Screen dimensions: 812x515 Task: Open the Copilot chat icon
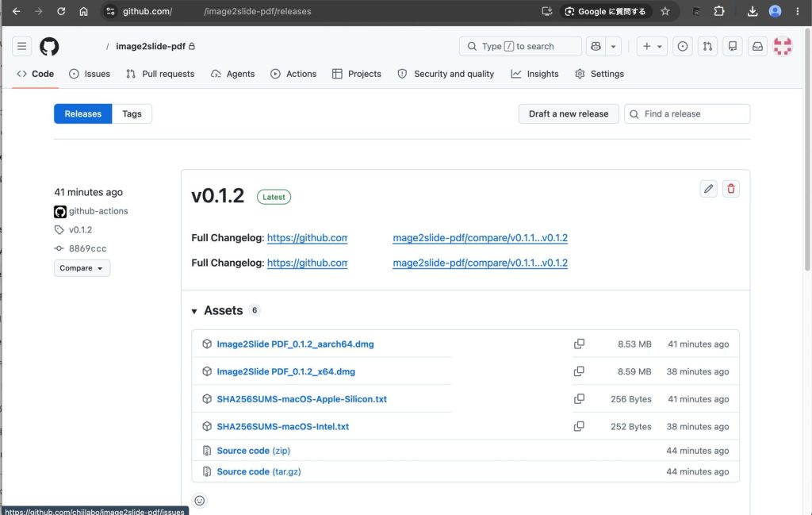point(596,46)
